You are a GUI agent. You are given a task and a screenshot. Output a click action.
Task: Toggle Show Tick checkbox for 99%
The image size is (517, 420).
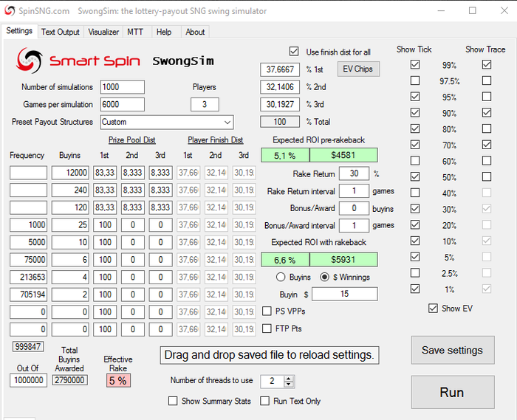click(415, 64)
